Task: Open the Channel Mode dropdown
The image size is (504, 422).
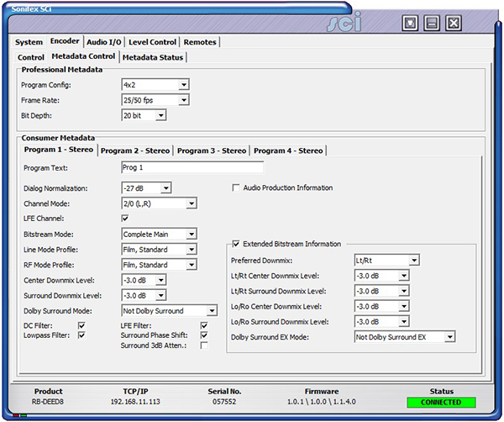Action: (x=160, y=203)
